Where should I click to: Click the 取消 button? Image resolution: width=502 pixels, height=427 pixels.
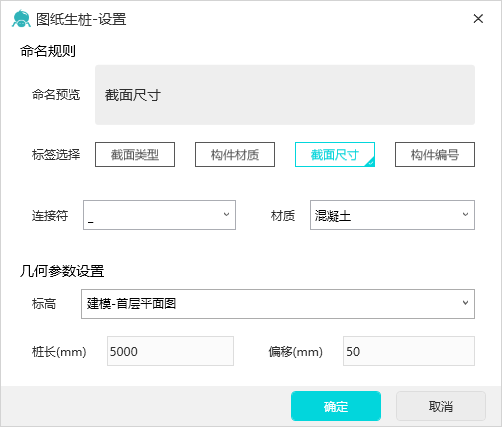click(441, 406)
